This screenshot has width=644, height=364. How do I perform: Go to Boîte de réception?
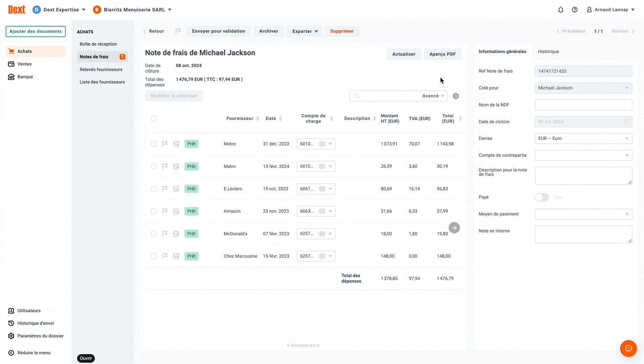tap(98, 44)
